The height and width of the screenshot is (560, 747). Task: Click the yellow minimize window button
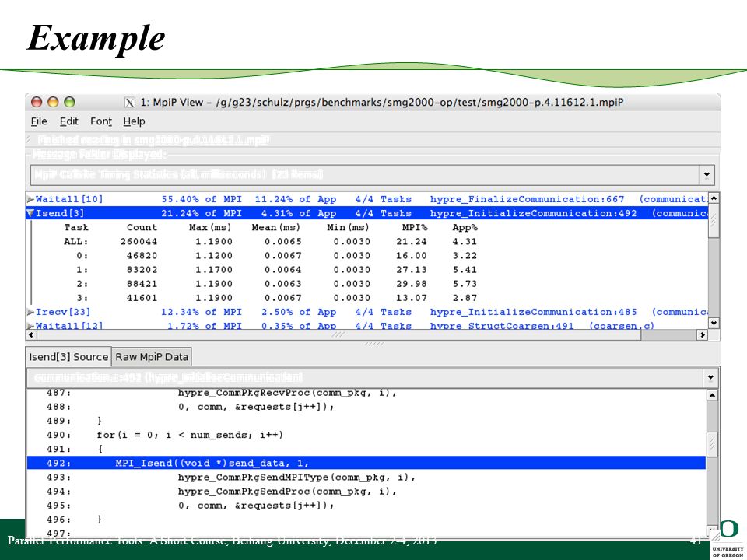coord(53,102)
